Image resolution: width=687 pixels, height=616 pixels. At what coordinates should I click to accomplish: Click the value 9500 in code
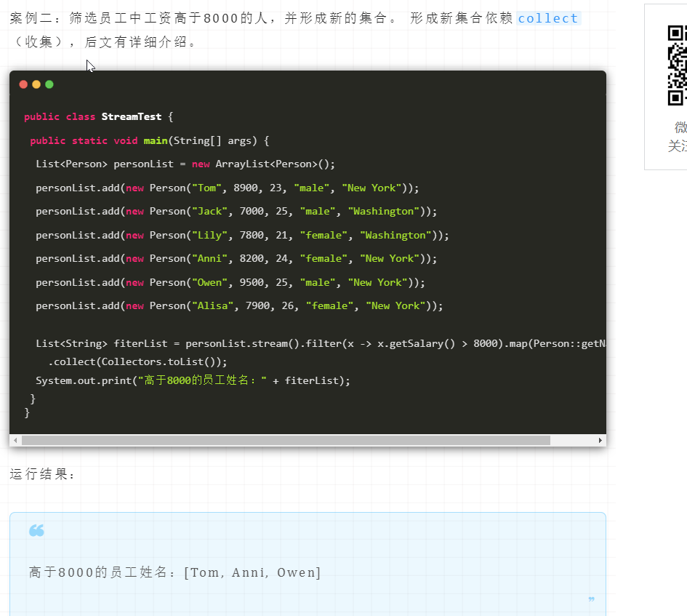coord(252,283)
